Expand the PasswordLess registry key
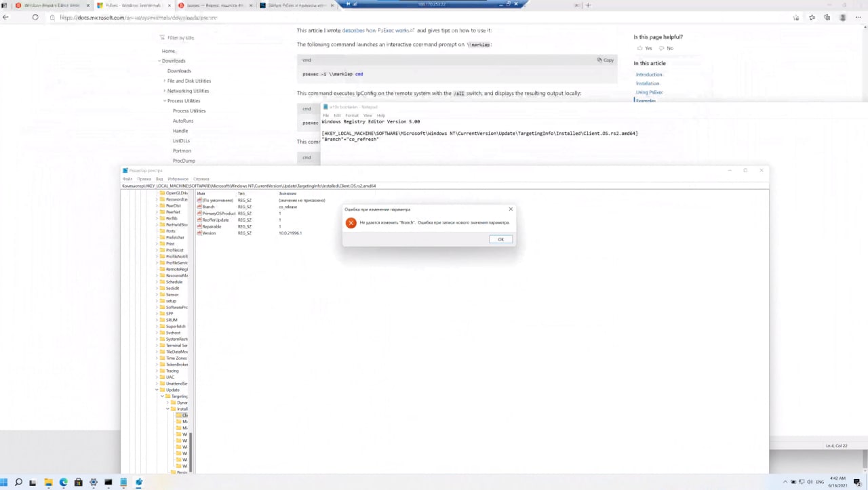This screenshot has height=490, width=868. click(x=157, y=199)
